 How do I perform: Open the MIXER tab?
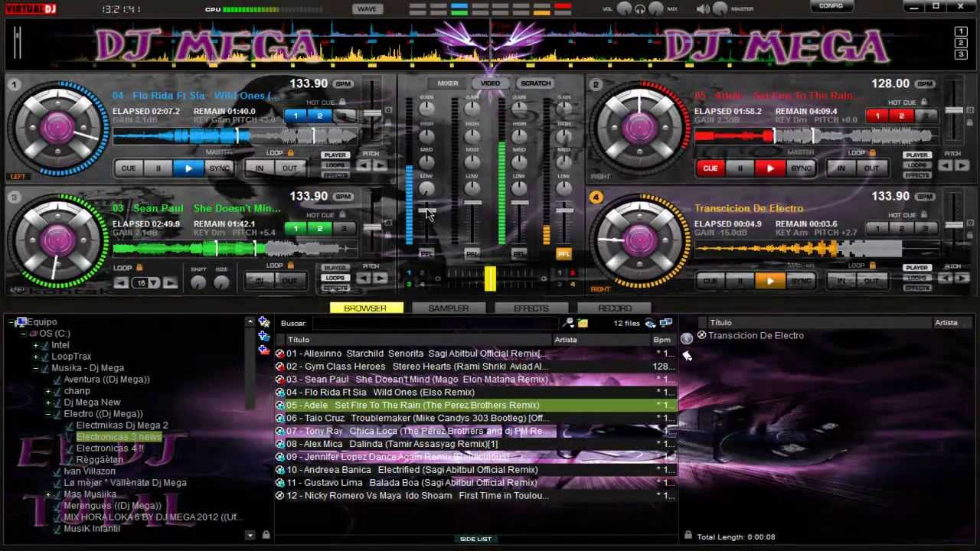point(448,83)
